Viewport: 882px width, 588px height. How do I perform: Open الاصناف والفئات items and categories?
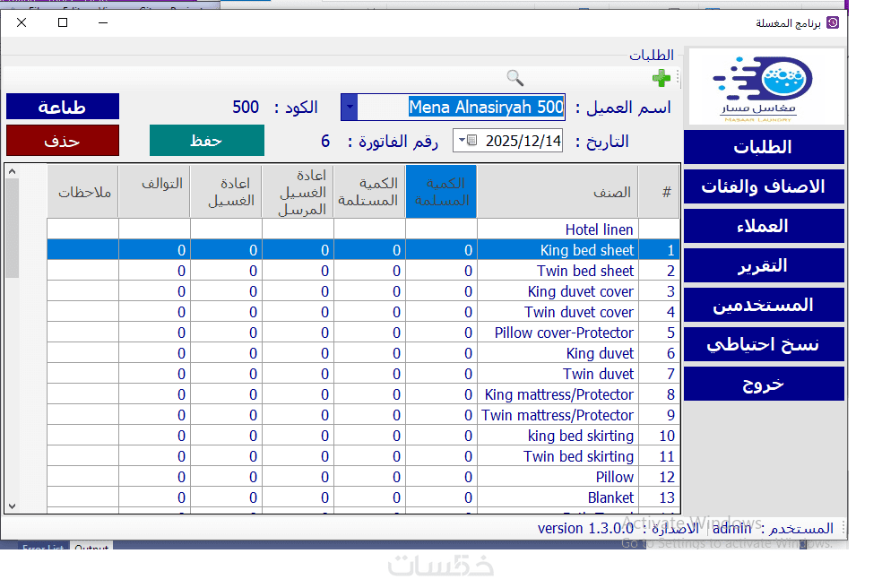pos(764,186)
